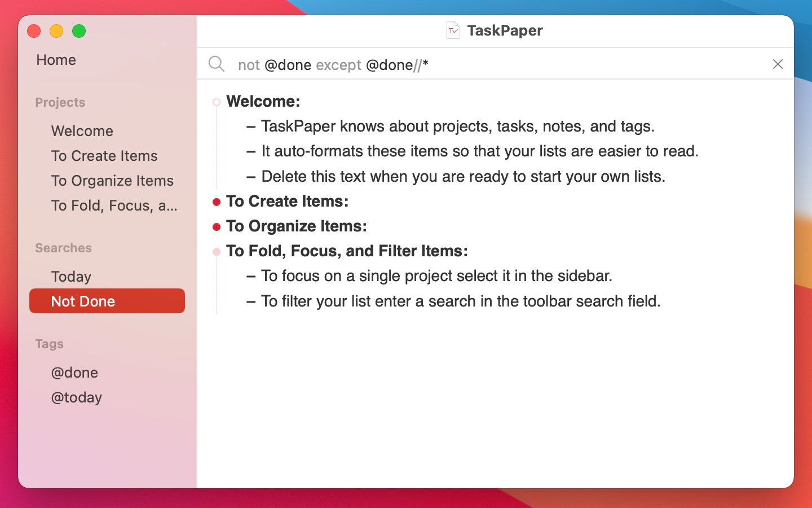Collapse To Fold, Focus, and Filter dot
This screenshot has height=508, width=812.
pyautogui.click(x=217, y=252)
